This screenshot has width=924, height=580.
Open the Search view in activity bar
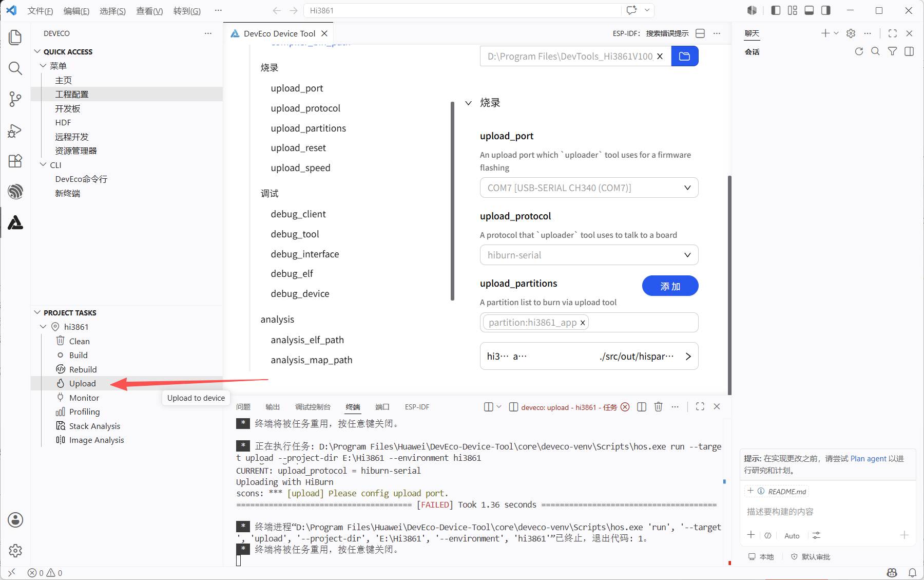15,68
